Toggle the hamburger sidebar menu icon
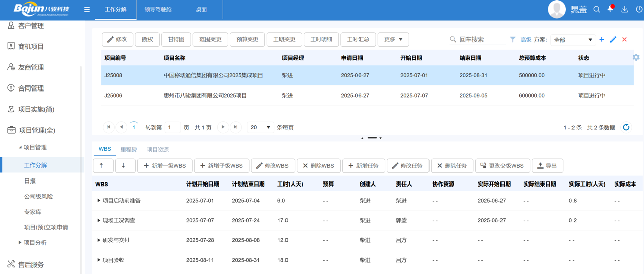 [x=87, y=10]
